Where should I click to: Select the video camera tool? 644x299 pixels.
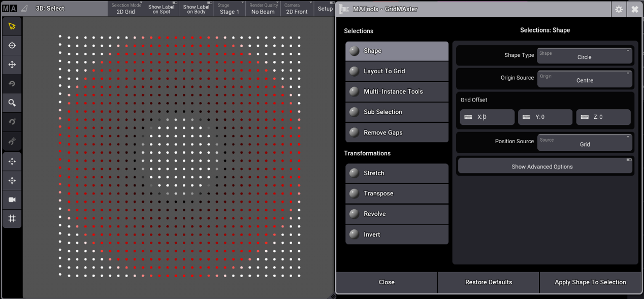(x=12, y=200)
